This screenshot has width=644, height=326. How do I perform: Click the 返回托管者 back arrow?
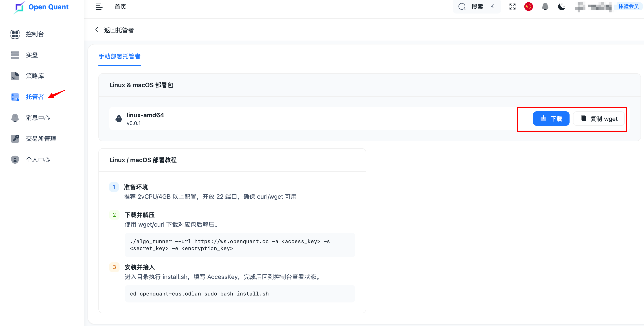point(97,30)
